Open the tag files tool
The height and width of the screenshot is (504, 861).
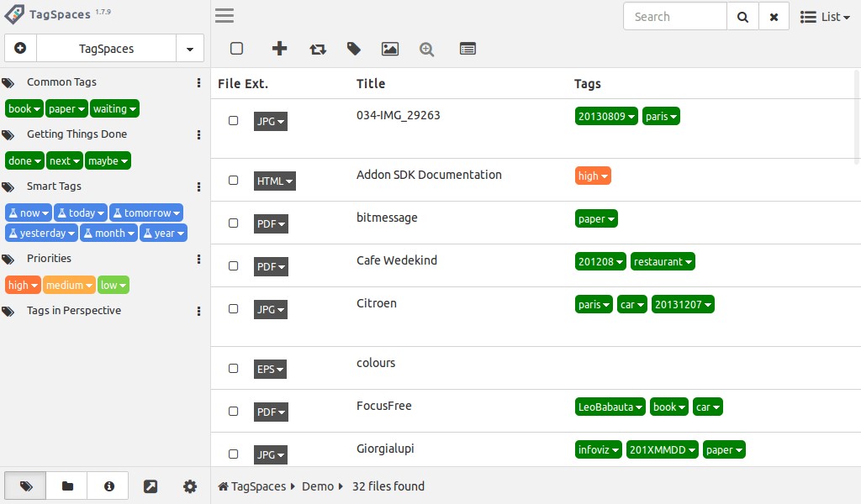point(353,49)
